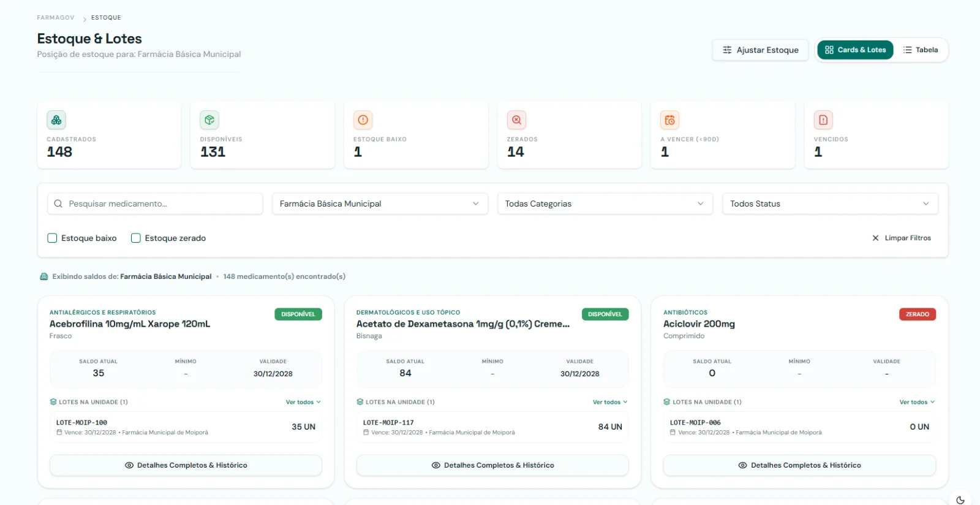Focus the Pesquisar medicamento search field

pos(155,203)
